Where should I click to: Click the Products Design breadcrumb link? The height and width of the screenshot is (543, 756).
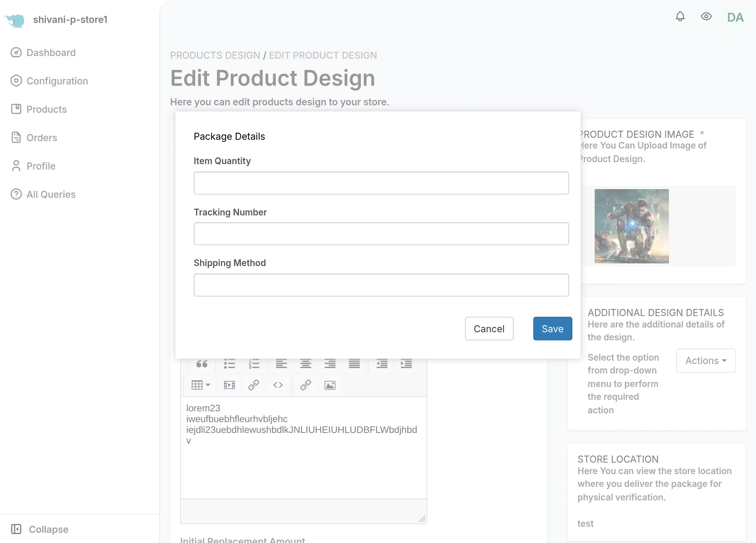click(215, 55)
